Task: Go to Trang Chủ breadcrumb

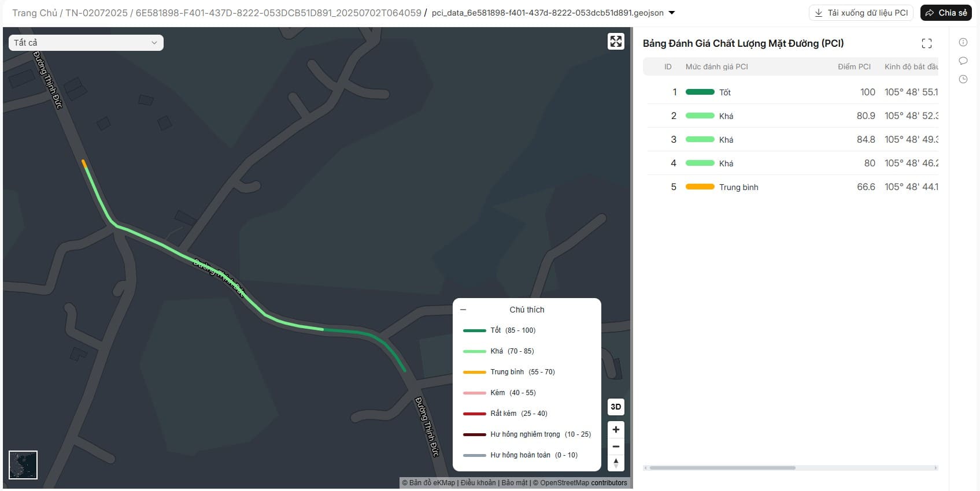Action: (35, 13)
